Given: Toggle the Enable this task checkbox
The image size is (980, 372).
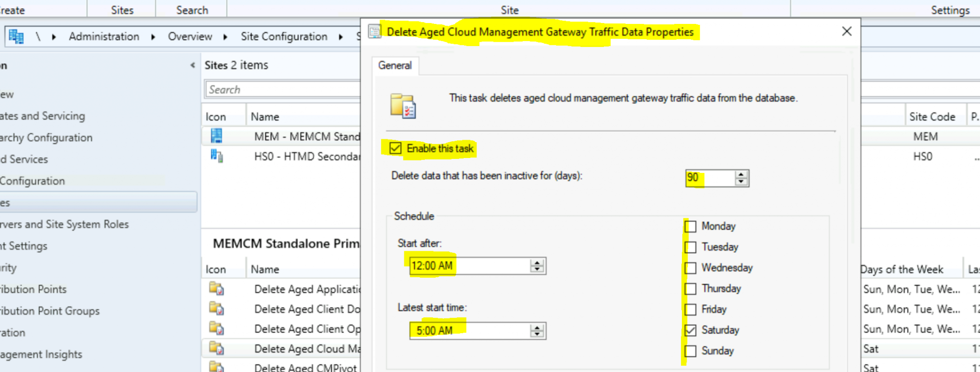Looking at the screenshot, I should tap(395, 148).
